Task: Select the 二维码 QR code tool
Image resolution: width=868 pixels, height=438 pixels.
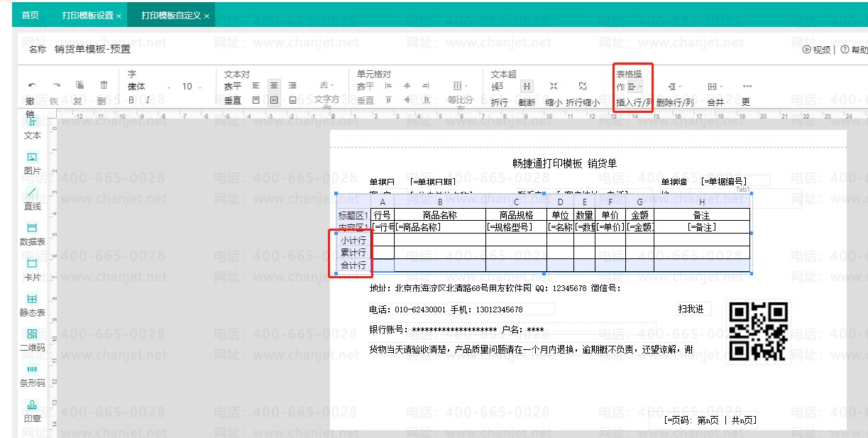Action: click(x=32, y=340)
